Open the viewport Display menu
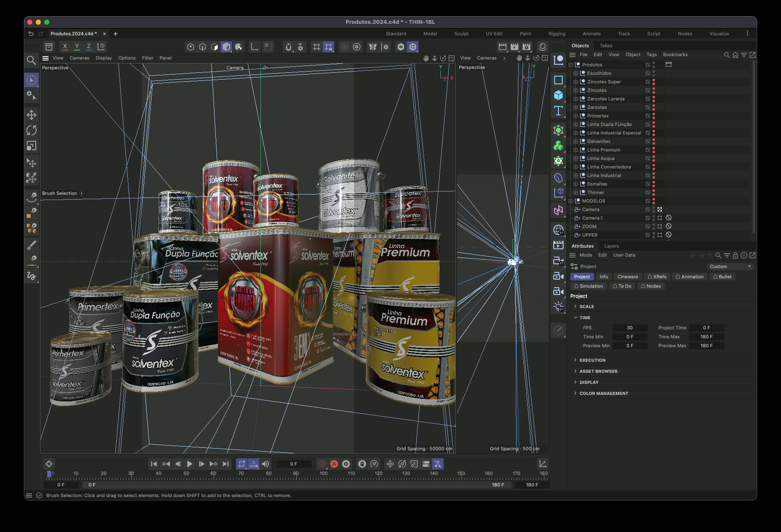Image resolution: width=781 pixels, height=532 pixels. click(x=103, y=58)
